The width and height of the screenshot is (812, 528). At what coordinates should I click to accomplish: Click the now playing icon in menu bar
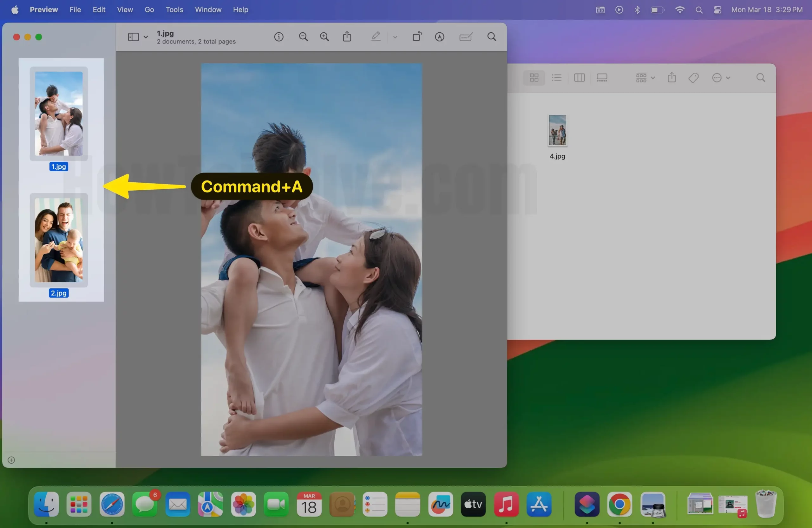click(x=619, y=10)
